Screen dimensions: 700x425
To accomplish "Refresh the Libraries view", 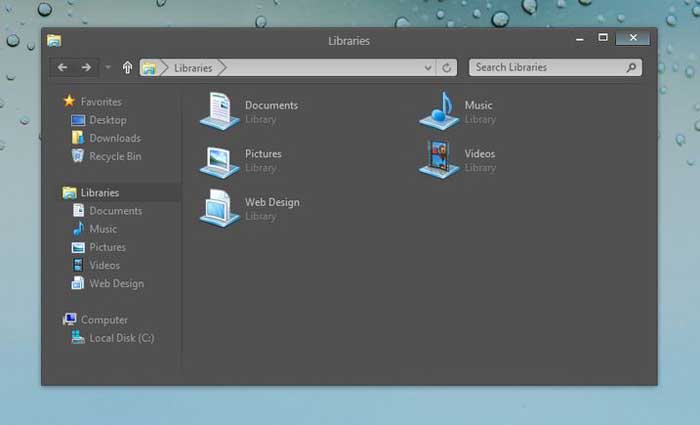I will click(x=447, y=68).
